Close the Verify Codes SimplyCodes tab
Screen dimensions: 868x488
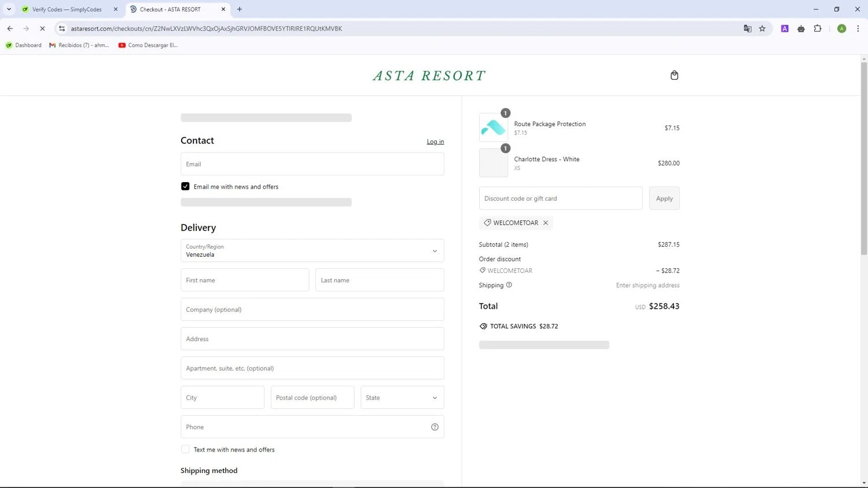pos(116,9)
